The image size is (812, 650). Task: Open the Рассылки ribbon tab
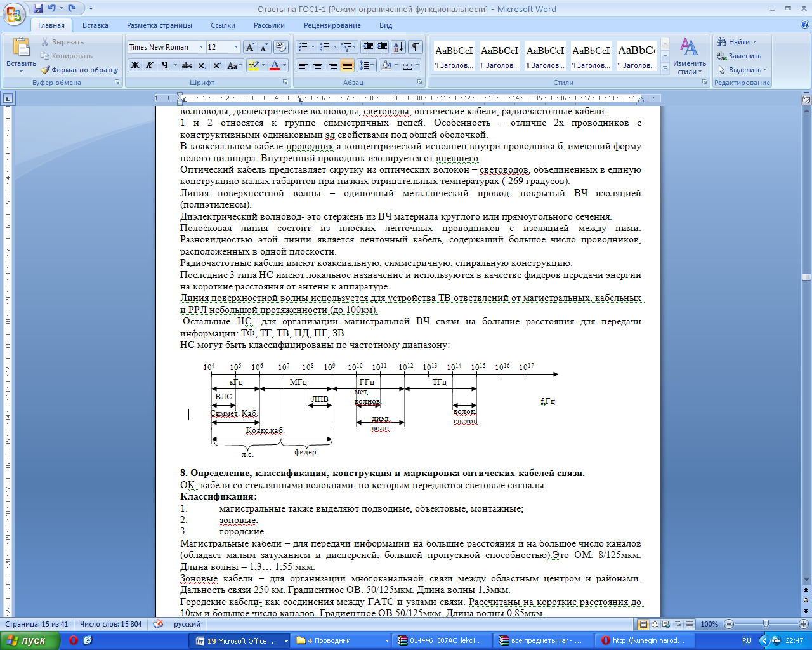(269, 25)
